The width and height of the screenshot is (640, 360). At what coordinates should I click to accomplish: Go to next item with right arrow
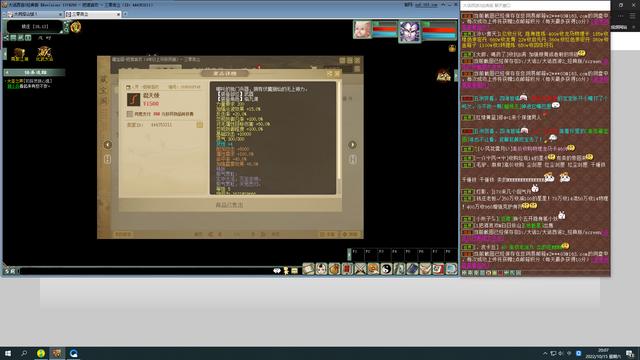352,144
